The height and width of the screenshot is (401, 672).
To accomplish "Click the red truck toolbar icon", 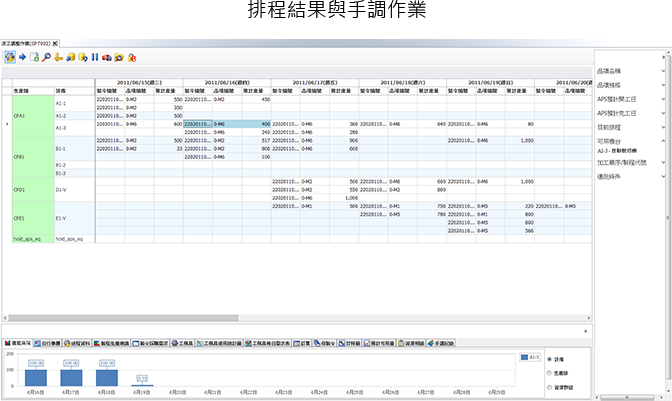I will point(106,58).
